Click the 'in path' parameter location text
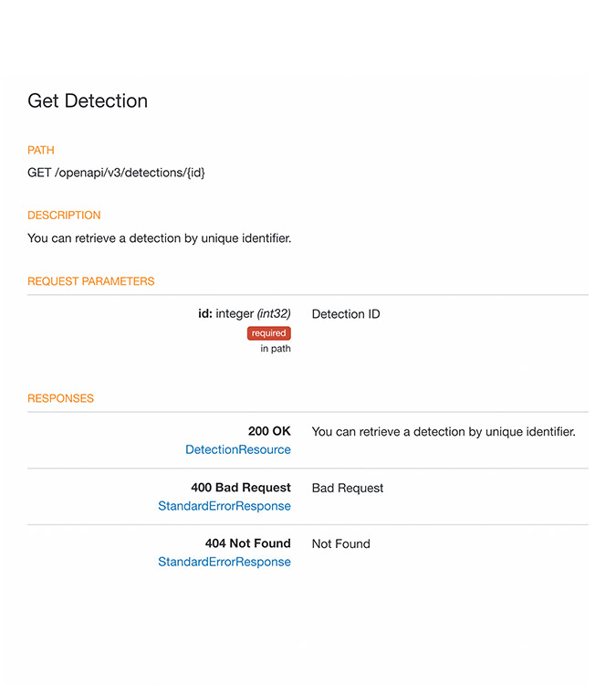Image resolution: width=616 pixels, height=685 pixels. tap(276, 349)
